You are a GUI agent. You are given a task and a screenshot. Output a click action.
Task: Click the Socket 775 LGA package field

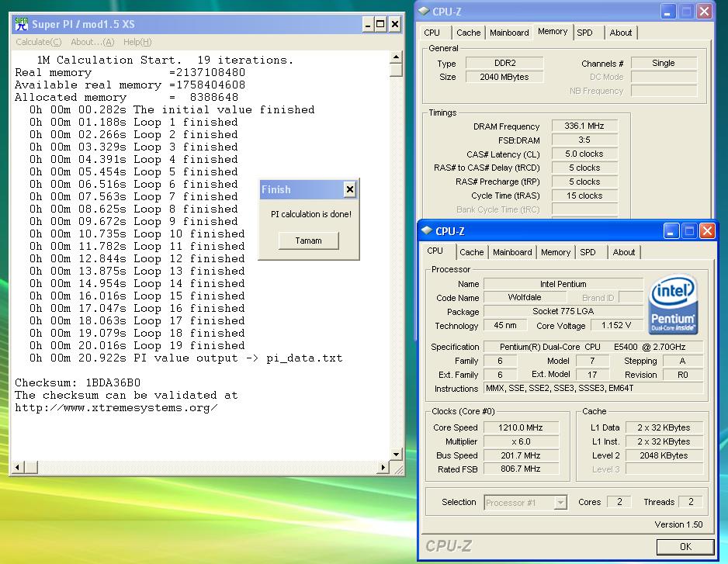[563, 311]
